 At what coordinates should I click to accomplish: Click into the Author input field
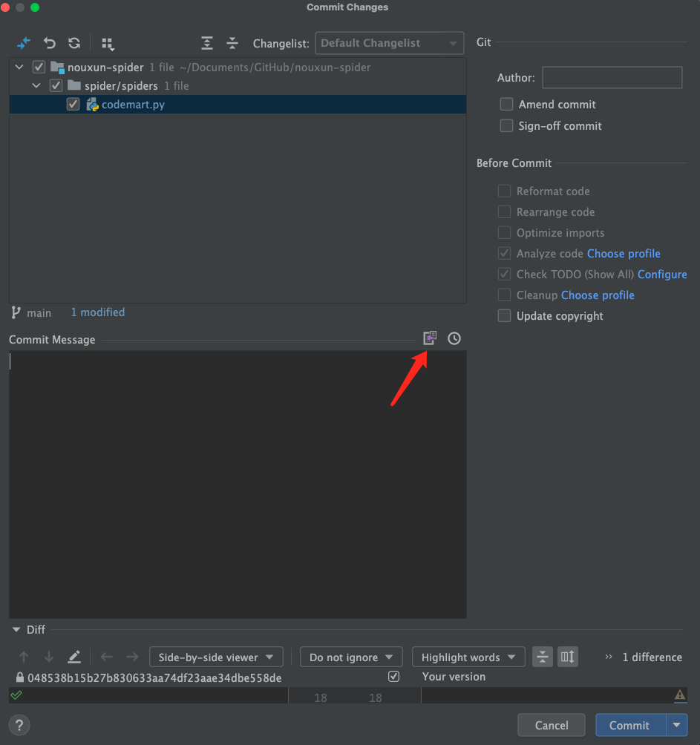click(x=612, y=78)
